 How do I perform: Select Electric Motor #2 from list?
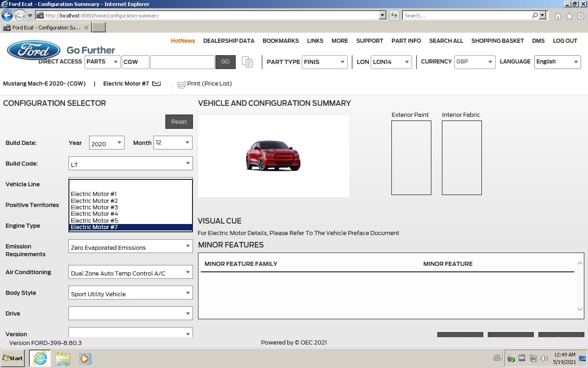point(130,201)
